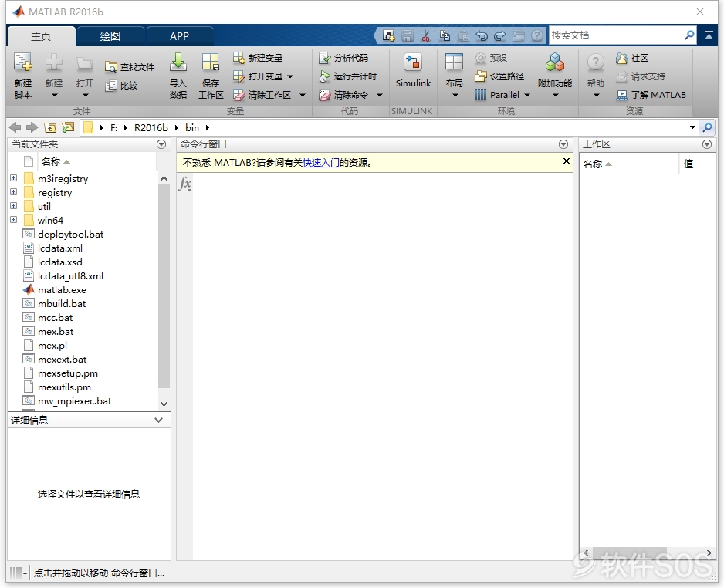The image size is (724, 588).
Task: Collapse the Details (详细信息) panel
Action: tap(158, 421)
